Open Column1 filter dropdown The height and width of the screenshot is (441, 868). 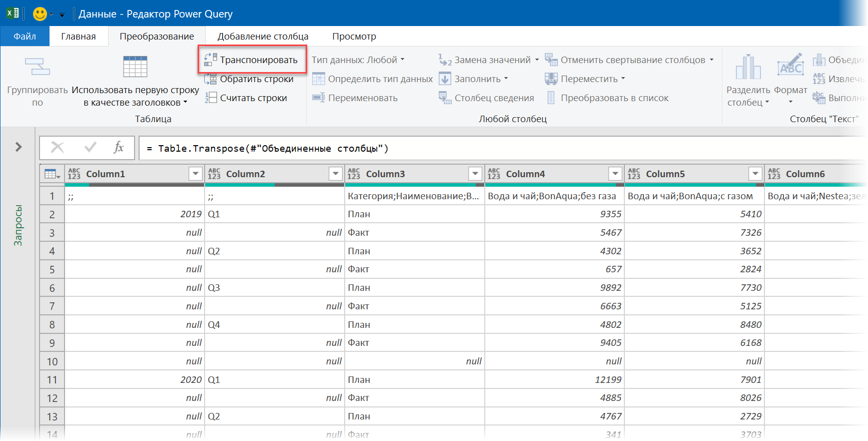pyautogui.click(x=196, y=174)
